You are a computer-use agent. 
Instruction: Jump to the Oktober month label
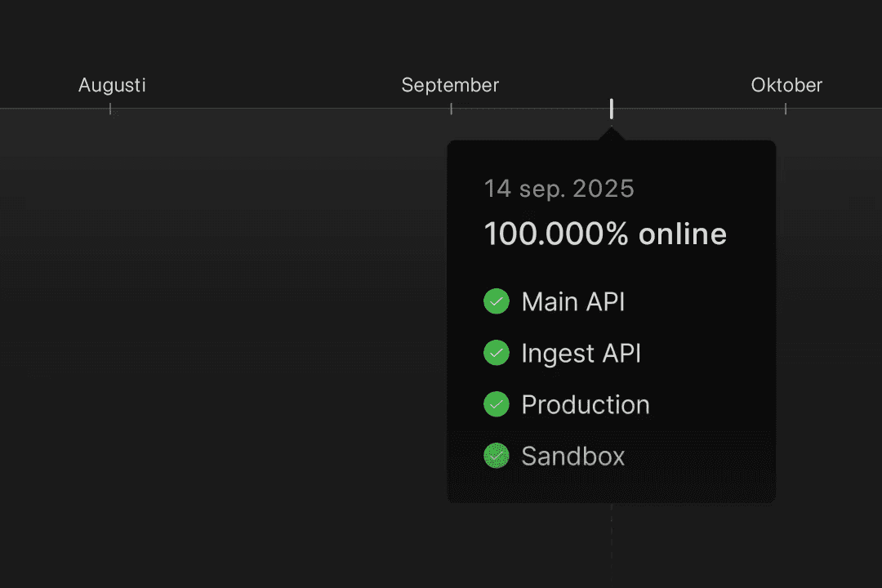pos(786,85)
